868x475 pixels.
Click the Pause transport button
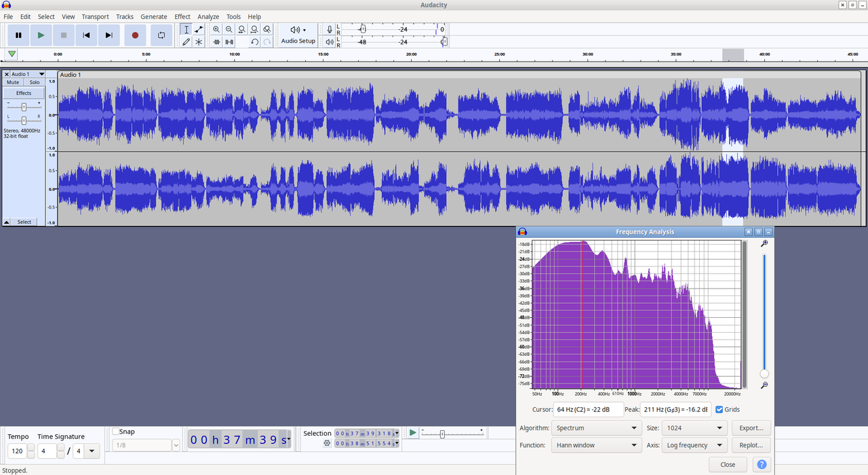point(18,35)
